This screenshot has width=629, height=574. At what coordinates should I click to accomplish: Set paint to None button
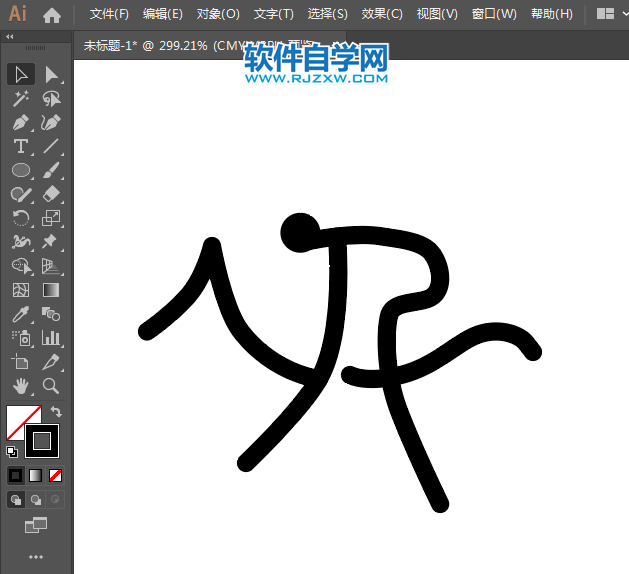(x=55, y=476)
